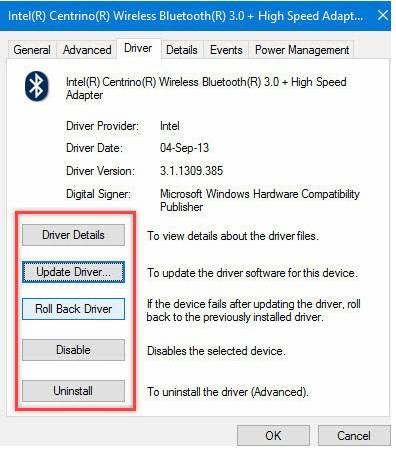
Task: Click Update Driver... button
Action: pyautogui.click(x=73, y=272)
